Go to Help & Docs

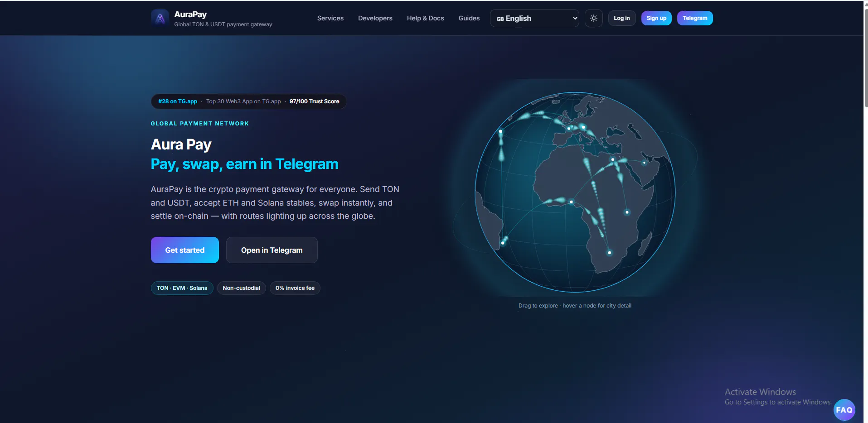[x=426, y=18]
